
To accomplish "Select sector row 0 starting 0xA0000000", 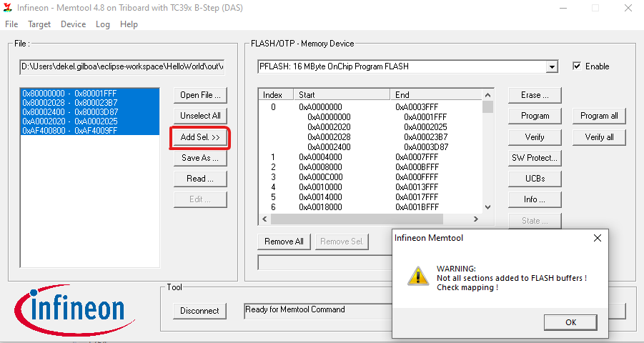I will 370,106.
